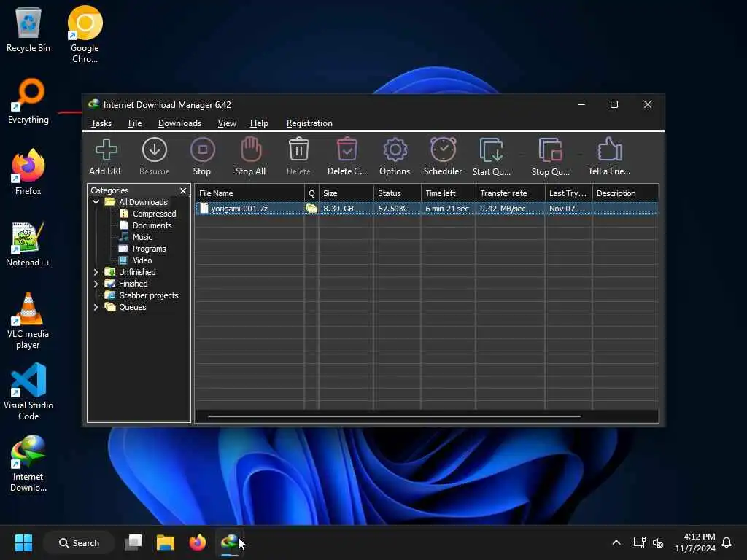
Task: Select Grabber projects category
Action: tap(148, 295)
